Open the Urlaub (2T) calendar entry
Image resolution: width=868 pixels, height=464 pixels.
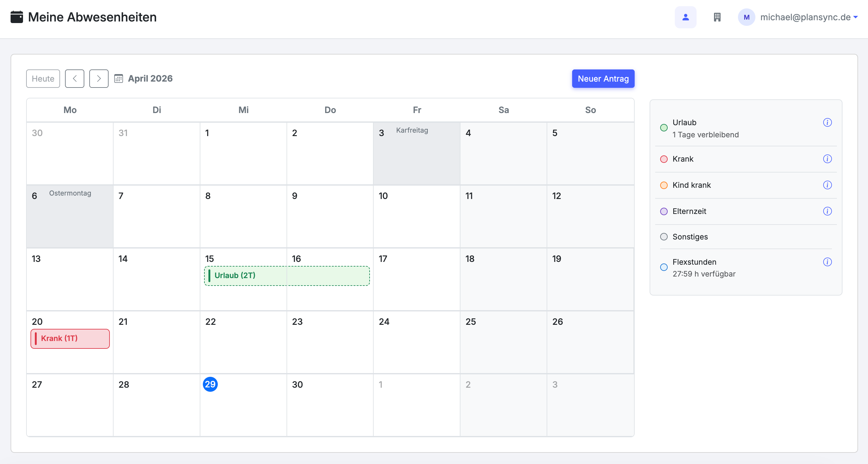pos(287,276)
